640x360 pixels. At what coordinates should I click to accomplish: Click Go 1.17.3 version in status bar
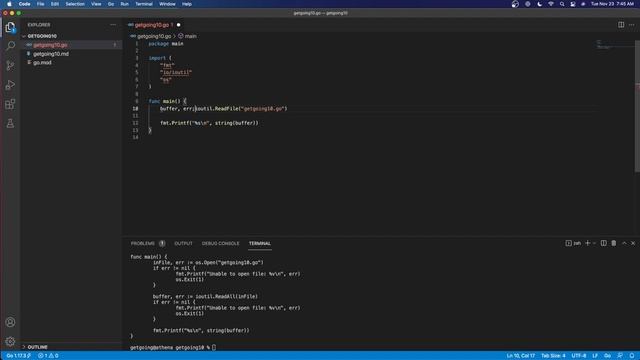pyautogui.click(x=18, y=356)
